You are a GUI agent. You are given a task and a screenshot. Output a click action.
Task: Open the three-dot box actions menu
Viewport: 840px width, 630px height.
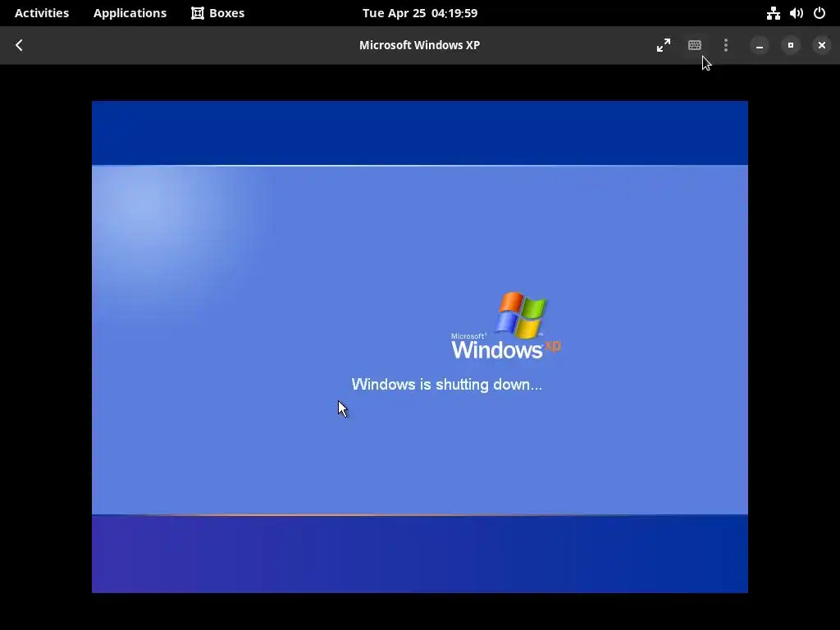(x=726, y=45)
